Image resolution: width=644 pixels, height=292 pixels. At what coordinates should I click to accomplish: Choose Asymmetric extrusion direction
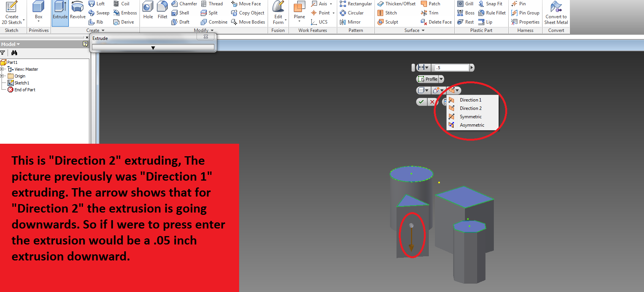(x=472, y=125)
